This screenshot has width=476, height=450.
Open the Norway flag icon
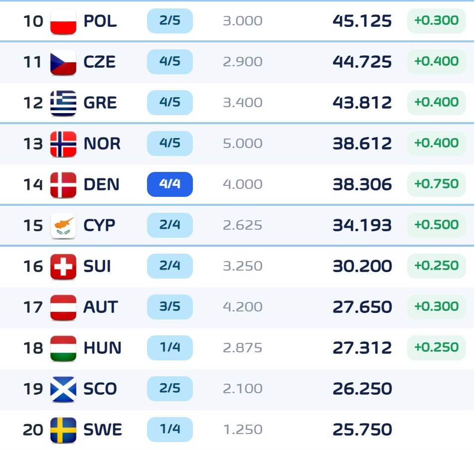(63, 144)
